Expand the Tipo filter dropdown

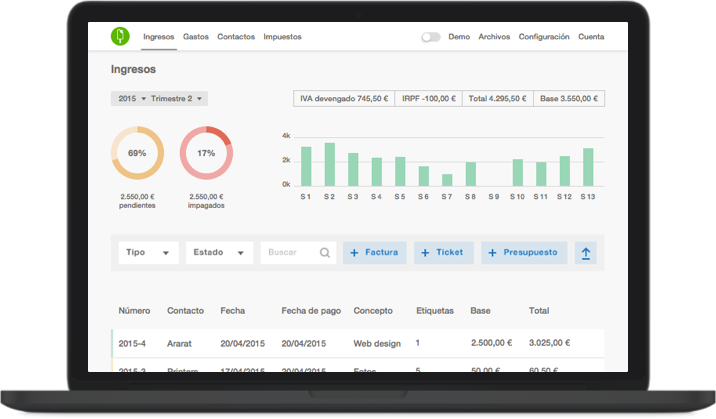148,253
